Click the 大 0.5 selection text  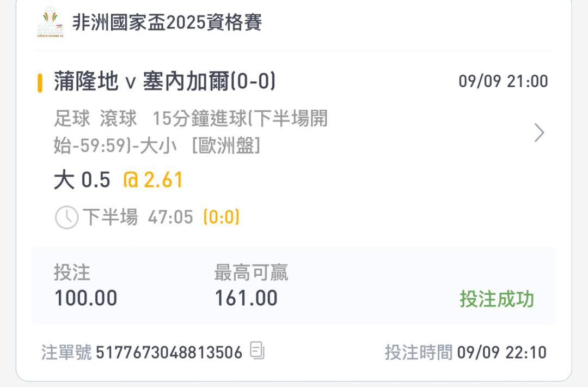point(82,180)
